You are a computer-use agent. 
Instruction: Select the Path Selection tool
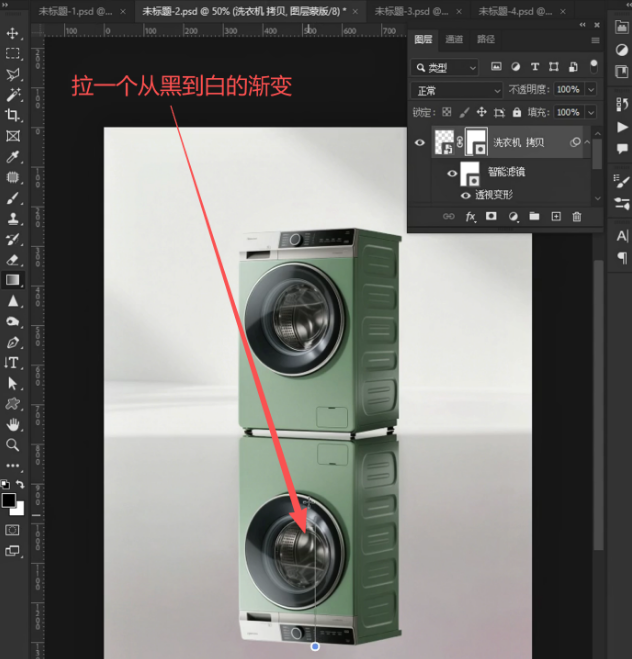(x=12, y=383)
